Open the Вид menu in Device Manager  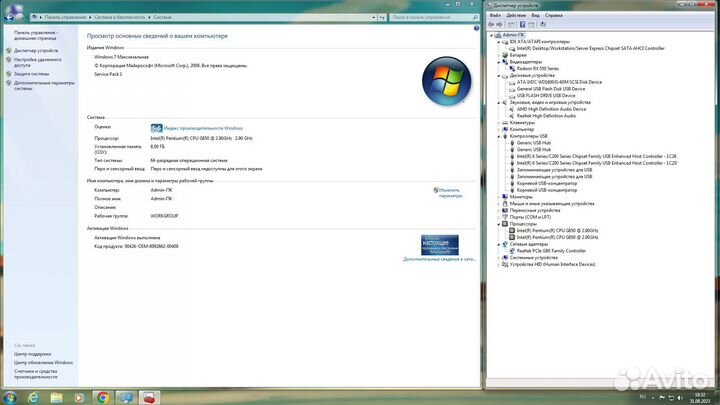[x=535, y=15]
